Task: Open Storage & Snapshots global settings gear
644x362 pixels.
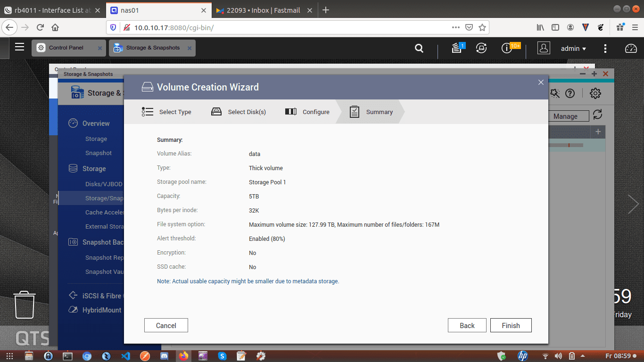Action: click(x=595, y=93)
